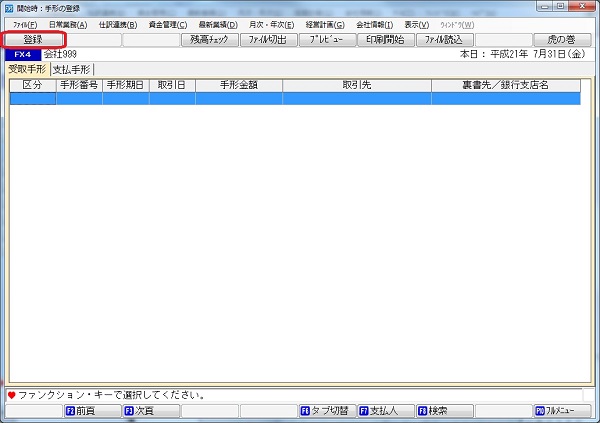
Task: Click the 手形番号 column header
Action: click(x=79, y=85)
